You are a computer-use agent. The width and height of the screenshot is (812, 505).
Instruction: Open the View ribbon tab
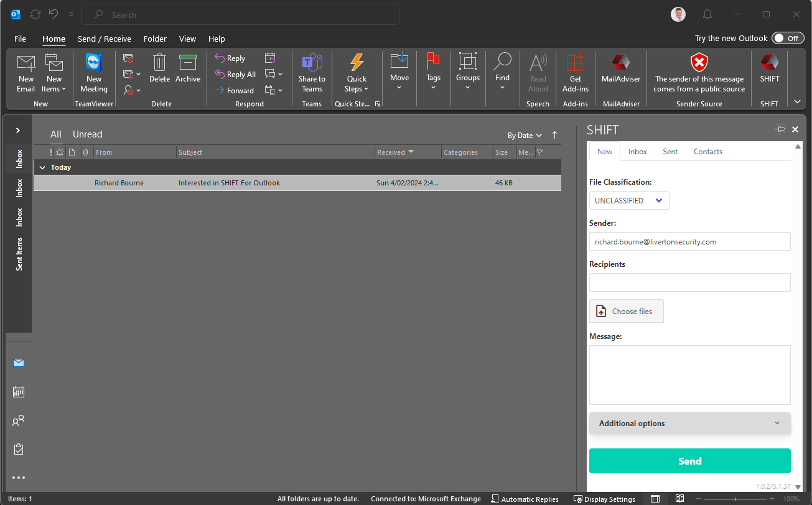(x=187, y=39)
